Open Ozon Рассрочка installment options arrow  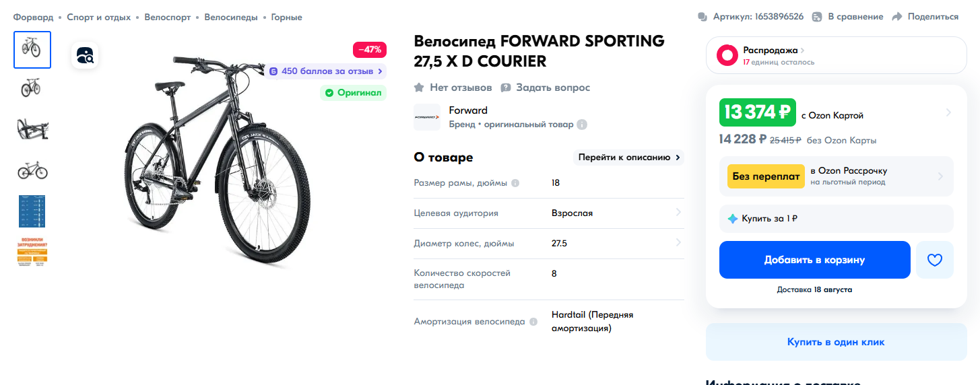[x=941, y=176]
